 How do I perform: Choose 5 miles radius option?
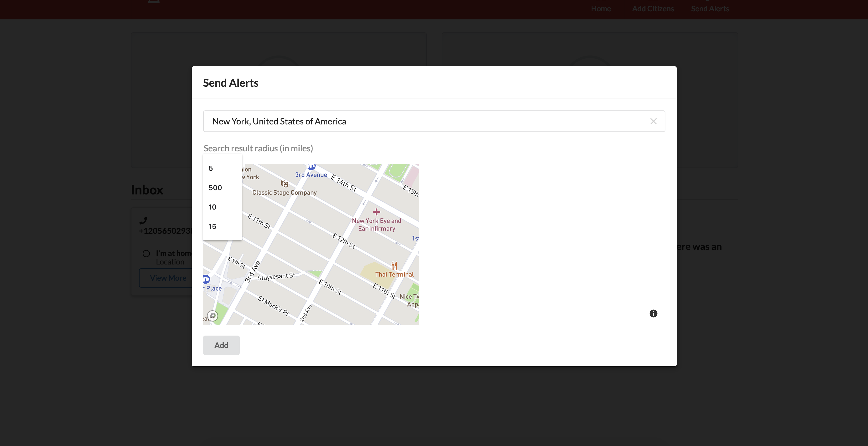click(211, 168)
